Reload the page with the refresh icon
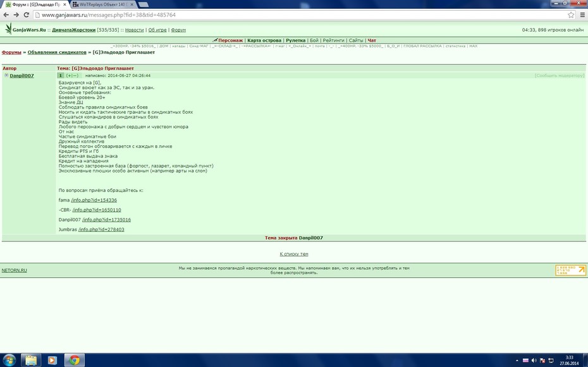 pyautogui.click(x=27, y=15)
